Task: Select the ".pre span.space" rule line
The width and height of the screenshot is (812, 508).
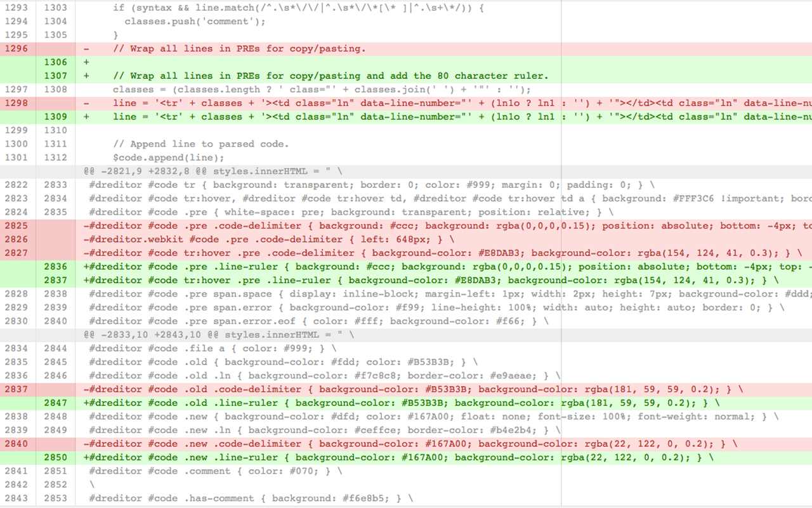Action: pos(450,293)
